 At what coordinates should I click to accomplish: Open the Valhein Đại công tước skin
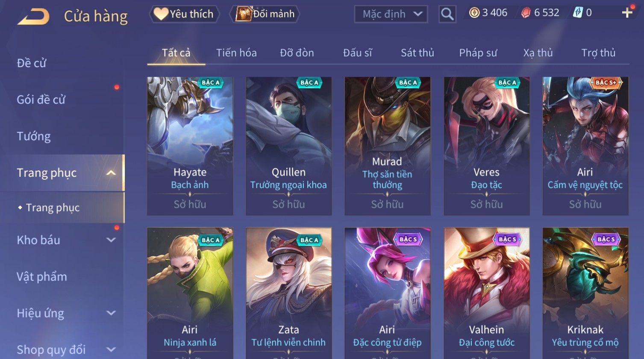tap(486, 293)
